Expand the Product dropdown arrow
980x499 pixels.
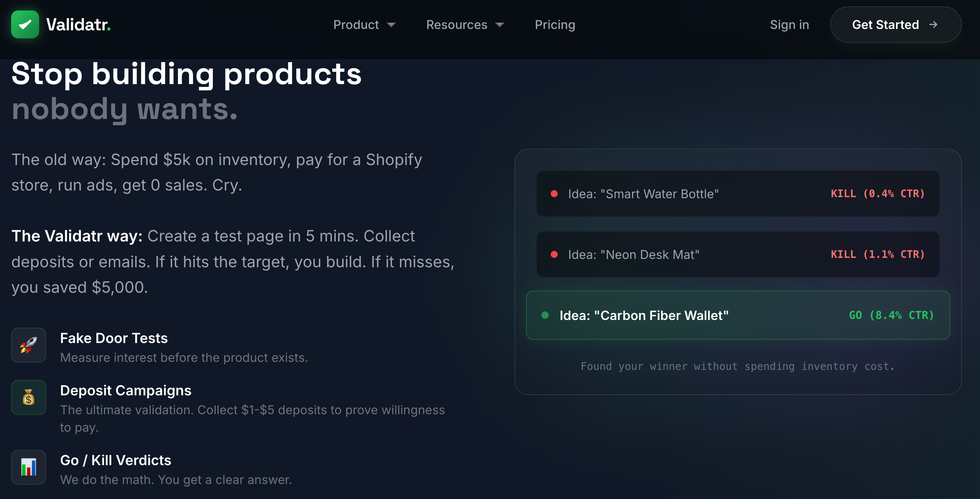391,25
